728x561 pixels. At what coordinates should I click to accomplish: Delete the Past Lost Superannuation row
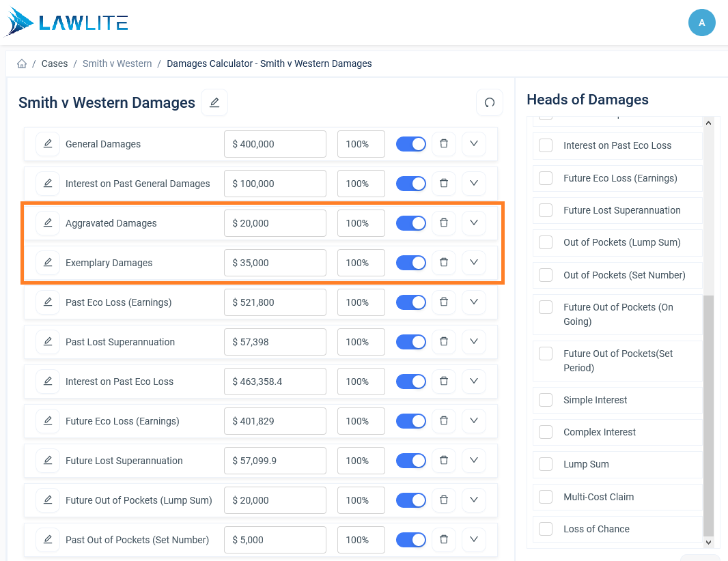click(x=444, y=341)
